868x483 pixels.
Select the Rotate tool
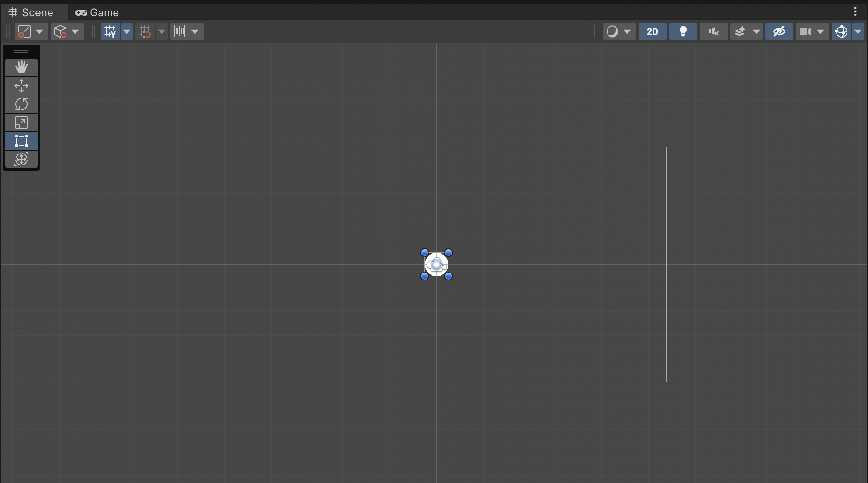point(21,104)
